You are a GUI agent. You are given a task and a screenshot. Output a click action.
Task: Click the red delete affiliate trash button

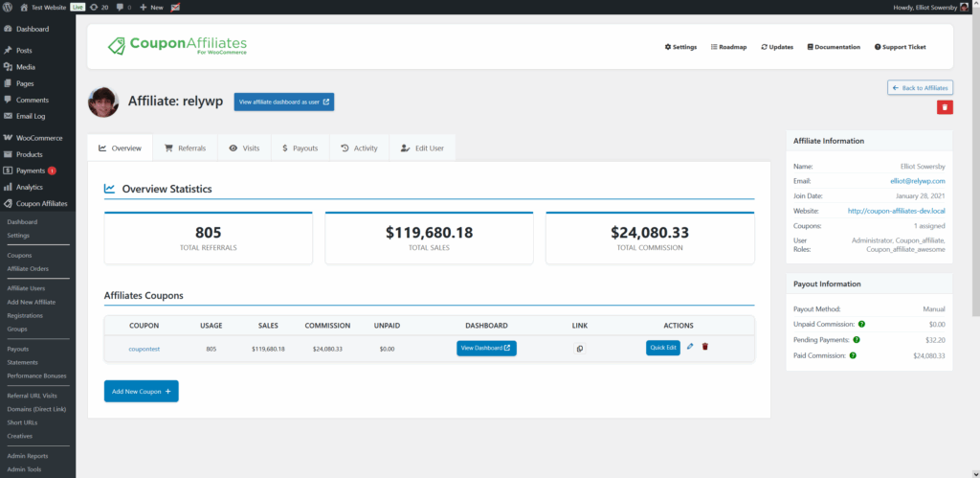(945, 107)
